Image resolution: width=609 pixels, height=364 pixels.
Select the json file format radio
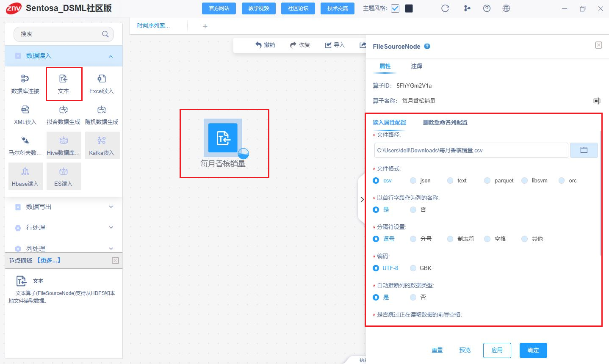pyautogui.click(x=413, y=180)
